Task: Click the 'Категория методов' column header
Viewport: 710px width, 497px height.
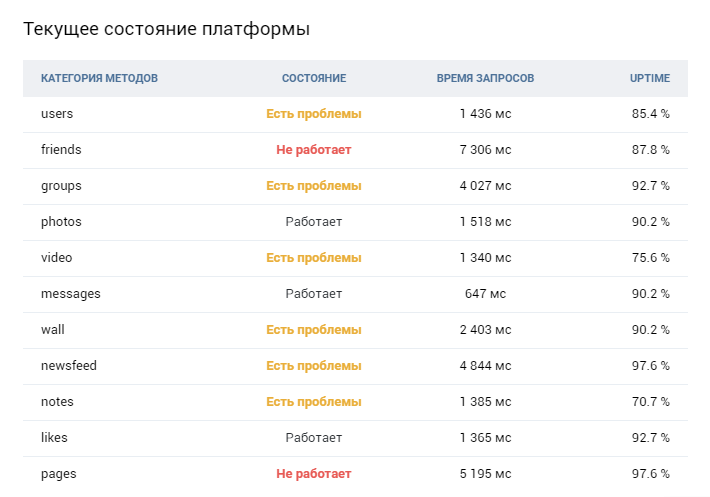Action: (99, 78)
